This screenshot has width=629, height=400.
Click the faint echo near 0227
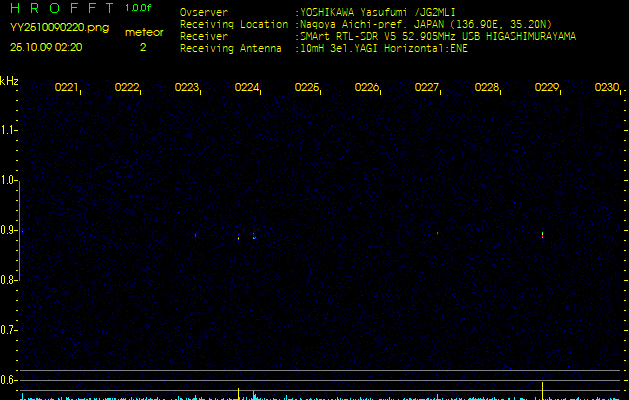pyautogui.click(x=437, y=233)
